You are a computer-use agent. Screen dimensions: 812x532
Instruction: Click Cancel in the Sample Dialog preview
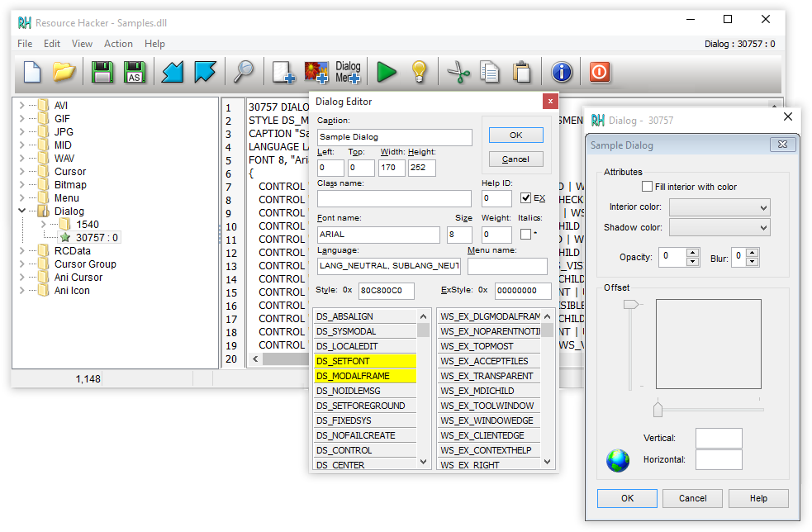click(692, 498)
